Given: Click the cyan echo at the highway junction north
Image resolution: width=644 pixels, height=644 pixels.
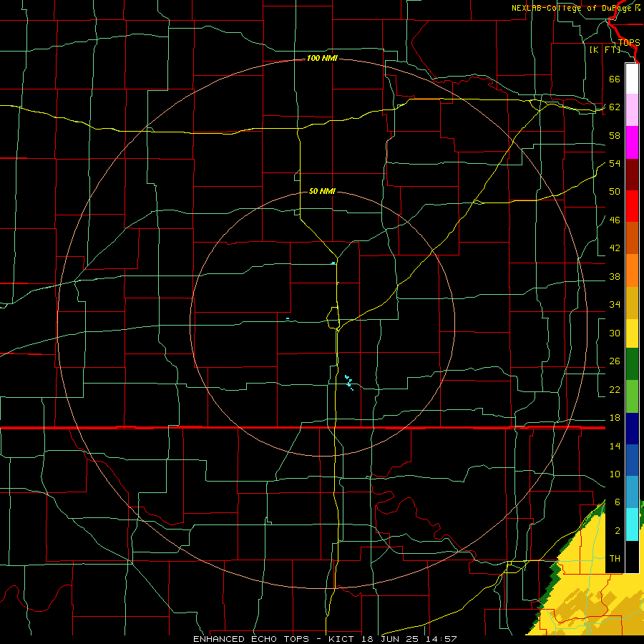Looking at the screenshot, I should point(333,263).
